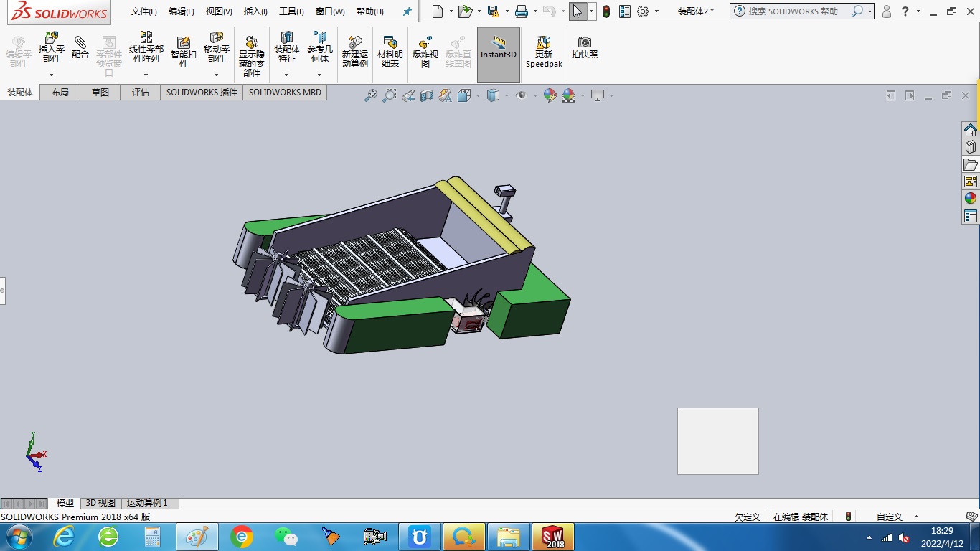The image size is (980, 551).
Task: Expand the 移动零部件 dropdown arrow
Action: (x=216, y=75)
